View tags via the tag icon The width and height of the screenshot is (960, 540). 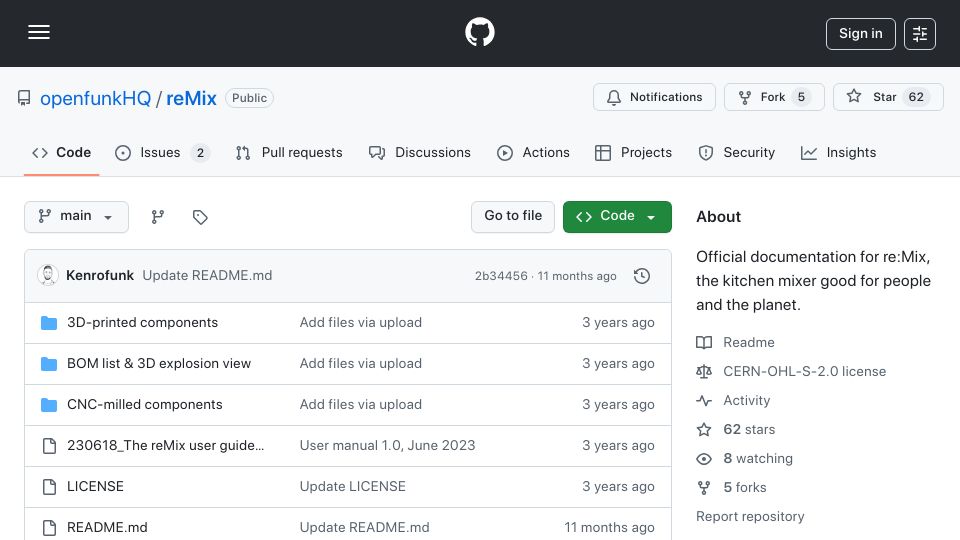pos(200,217)
